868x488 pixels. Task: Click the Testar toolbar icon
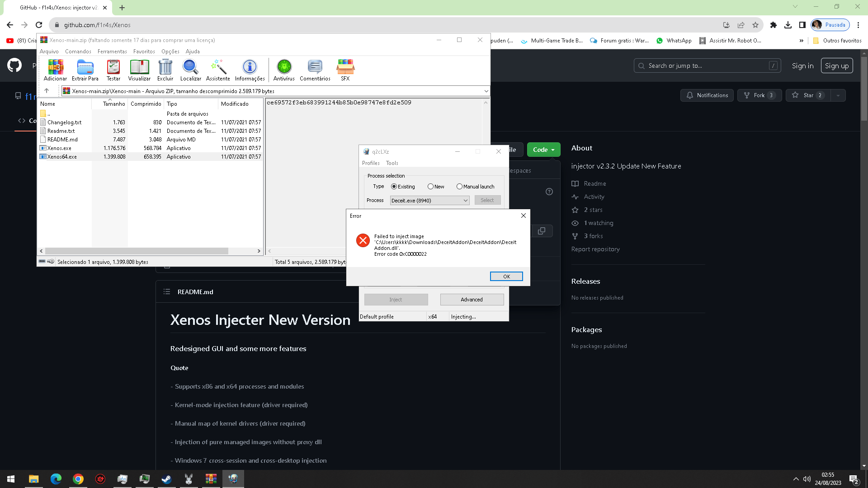(x=113, y=70)
